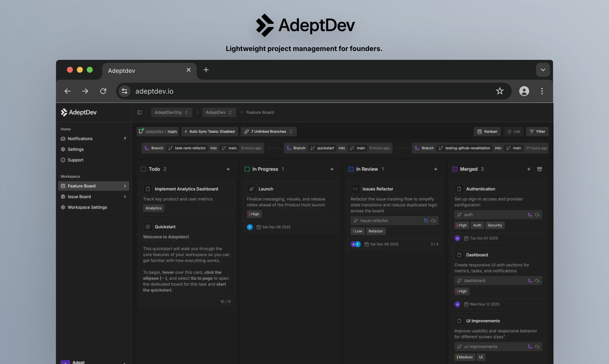Viewport: 609px width, 364px height.
Task: Click the cloud sync icon on dashboard branch chip
Action: click(x=537, y=280)
